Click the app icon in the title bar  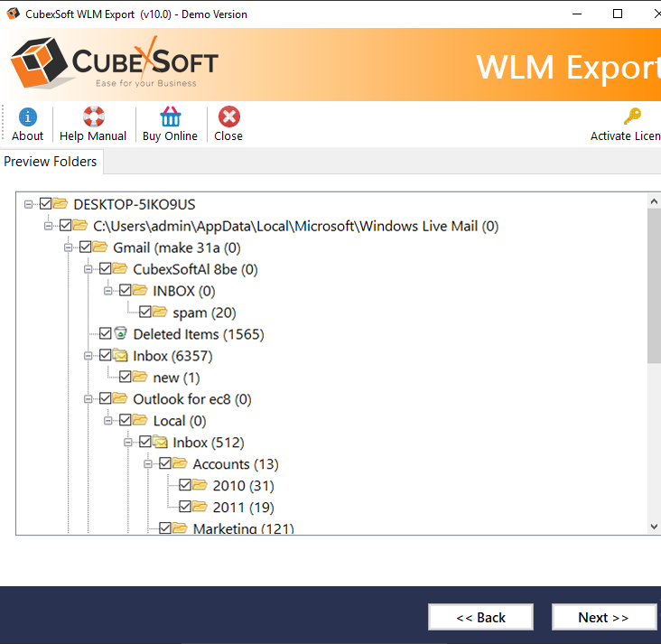(x=13, y=14)
